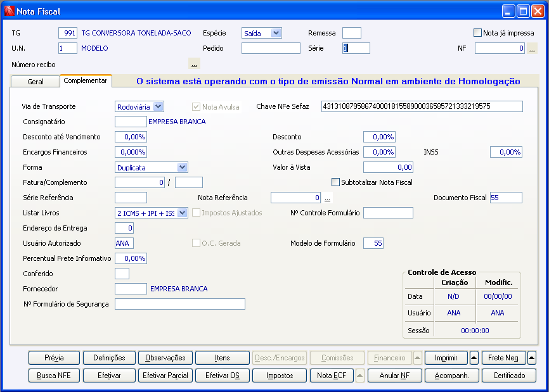Click the Efetivar button
This screenshot has width=549, height=392.
tap(109, 376)
